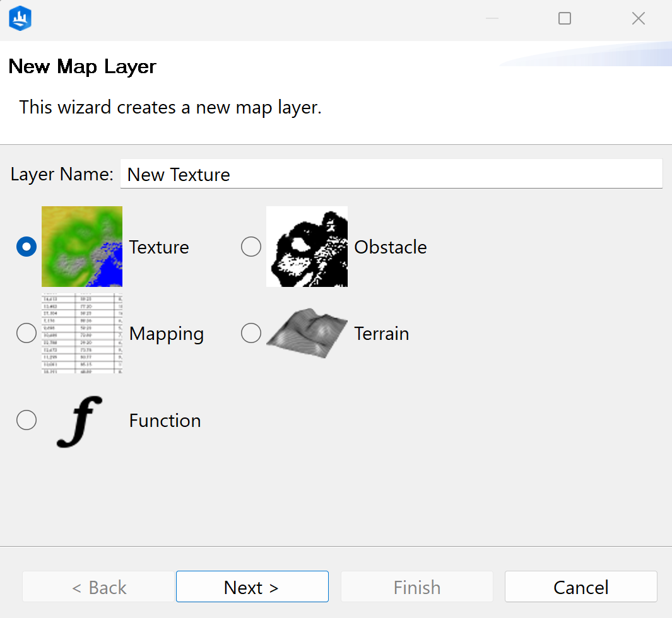This screenshot has width=672, height=618.
Task: Click the Back button
Action: point(98,586)
